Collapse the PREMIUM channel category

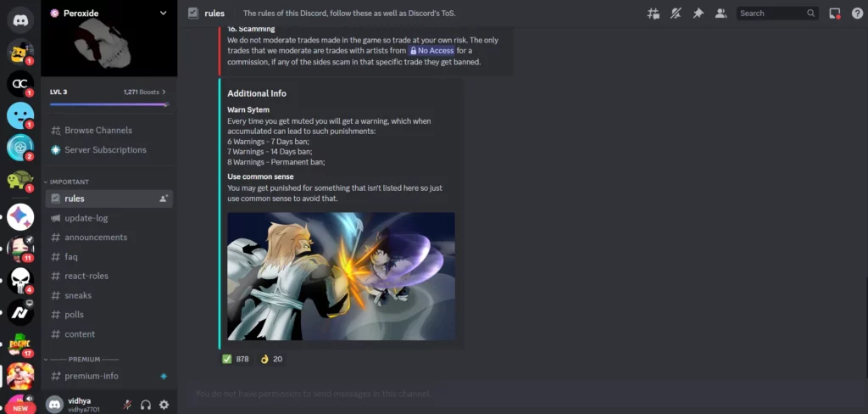coord(81,359)
